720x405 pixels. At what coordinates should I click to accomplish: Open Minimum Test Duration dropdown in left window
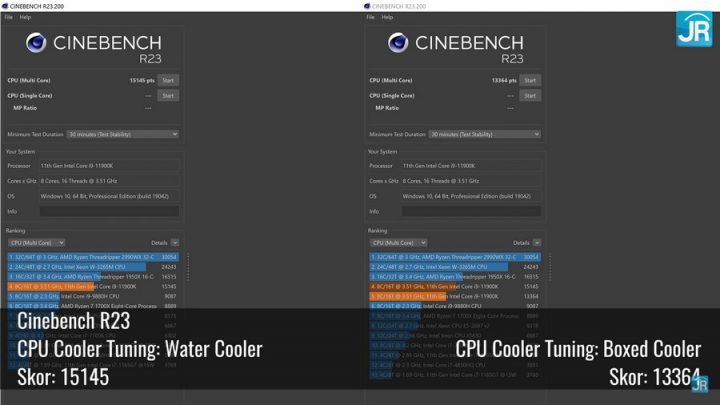[123, 134]
